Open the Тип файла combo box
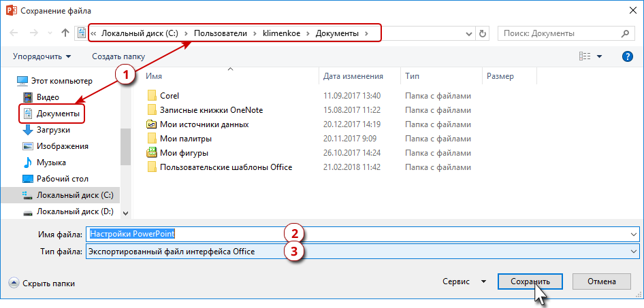The width and height of the screenshot is (644, 308). click(x=363, y=252)
